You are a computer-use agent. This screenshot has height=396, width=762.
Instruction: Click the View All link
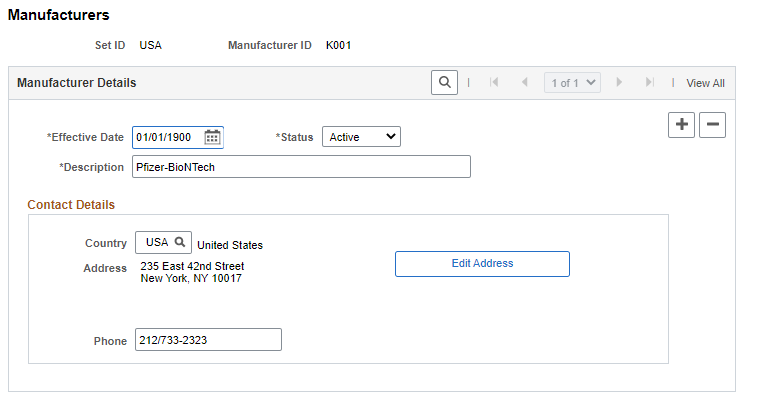click(x=705, y=83)
